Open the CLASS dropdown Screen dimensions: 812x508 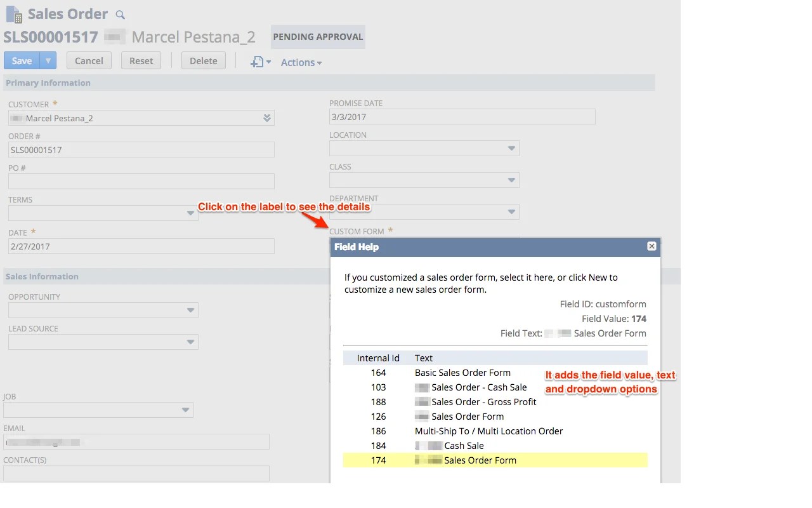tap(511, 180)
